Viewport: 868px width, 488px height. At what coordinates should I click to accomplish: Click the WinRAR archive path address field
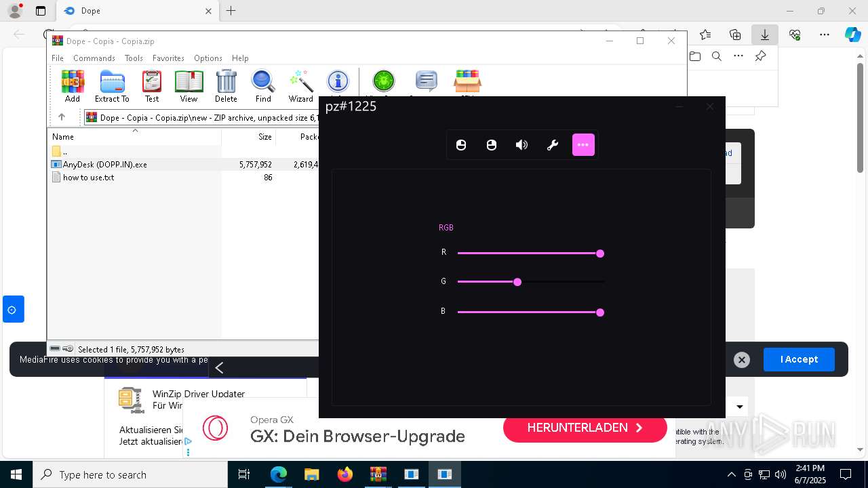(201, 118)
